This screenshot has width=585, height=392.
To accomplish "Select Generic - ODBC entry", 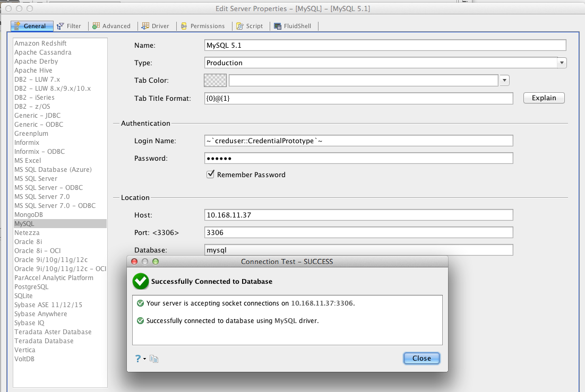I will coord(38,124).
